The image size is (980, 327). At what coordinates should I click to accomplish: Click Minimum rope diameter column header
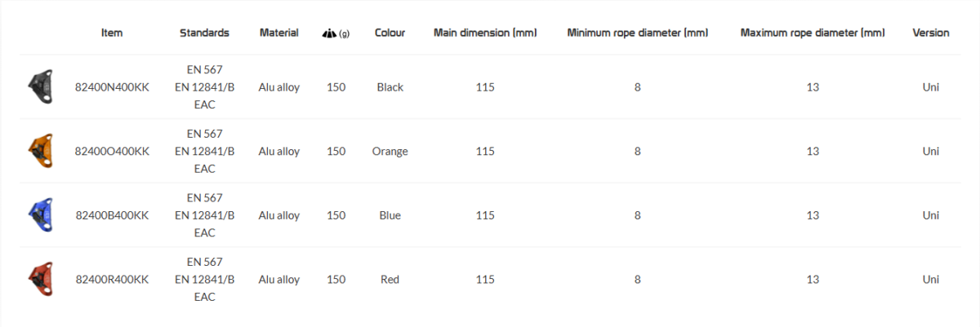click(637, 33)
